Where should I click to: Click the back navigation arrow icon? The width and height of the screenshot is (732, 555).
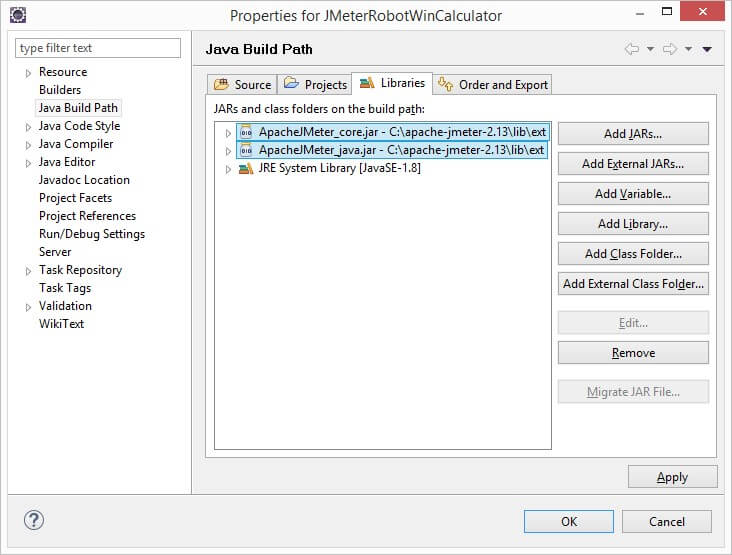[632, 49]
